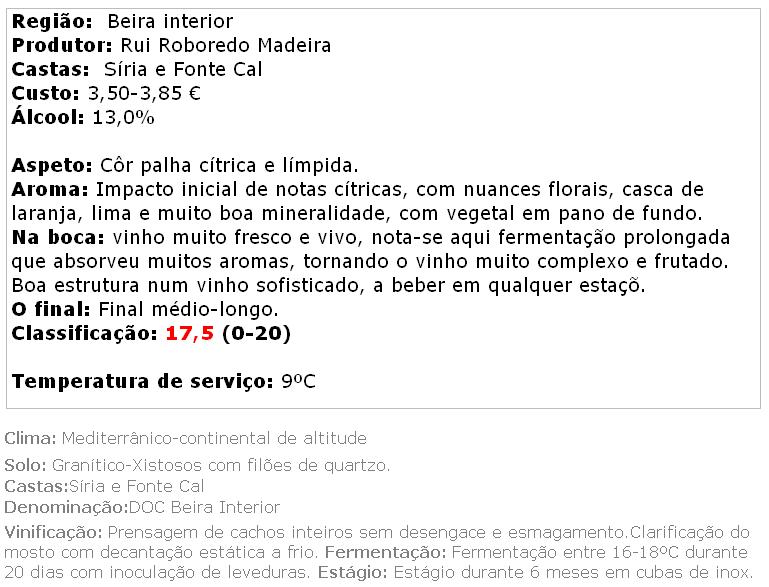Click the red '17,5' classification score
The image size is (769, 587).
pos(190,333)
